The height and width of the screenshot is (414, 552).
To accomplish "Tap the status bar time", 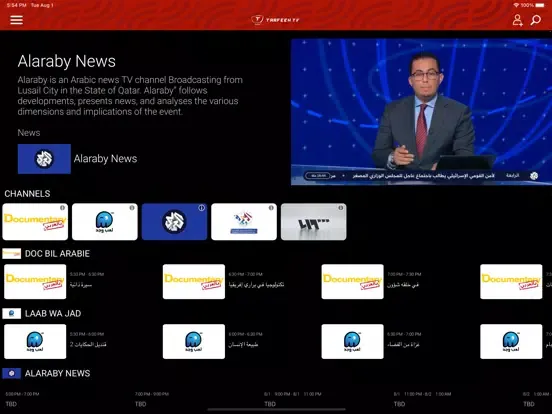I will (x=17, y=5).
